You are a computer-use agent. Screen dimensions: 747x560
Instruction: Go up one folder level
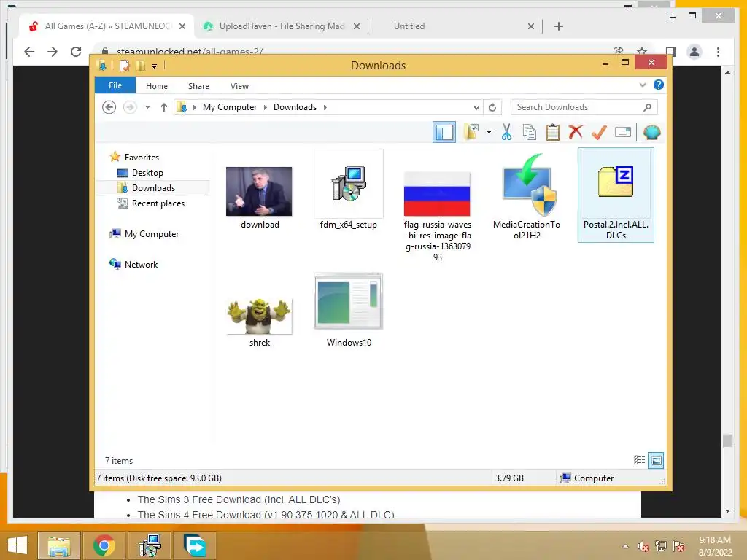click(x=164, y=107)
